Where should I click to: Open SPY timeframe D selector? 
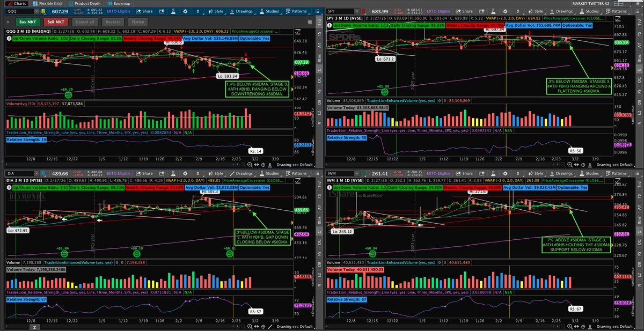[518, 11]
